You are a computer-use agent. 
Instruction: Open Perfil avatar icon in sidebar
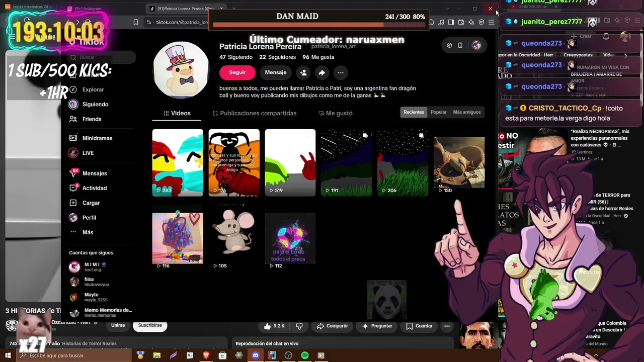pyautogui.click(x=73, y=218)
